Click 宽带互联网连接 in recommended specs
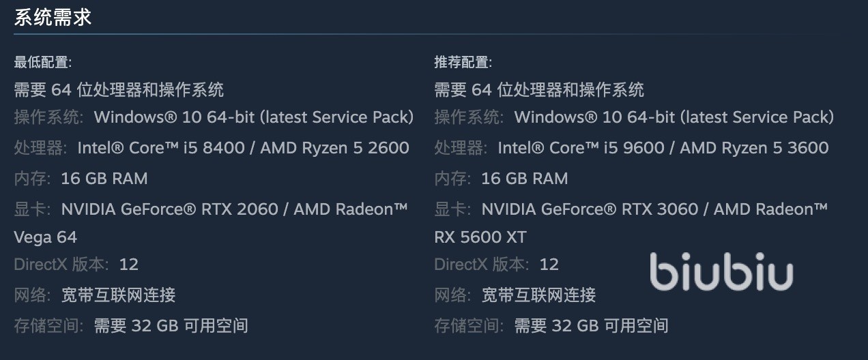Image resolution: width=868 pixels, height=360 pixels. tap(538, 295)
